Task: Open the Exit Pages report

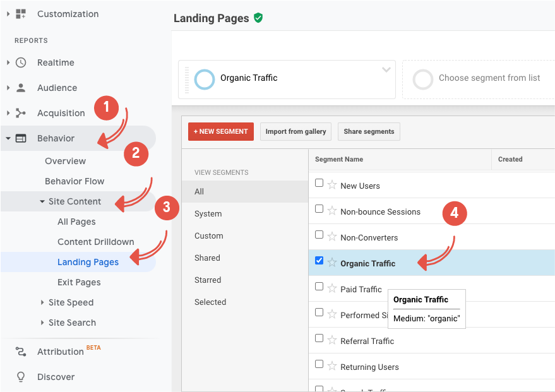Action: pyautogui.click(x=79, y=282)
